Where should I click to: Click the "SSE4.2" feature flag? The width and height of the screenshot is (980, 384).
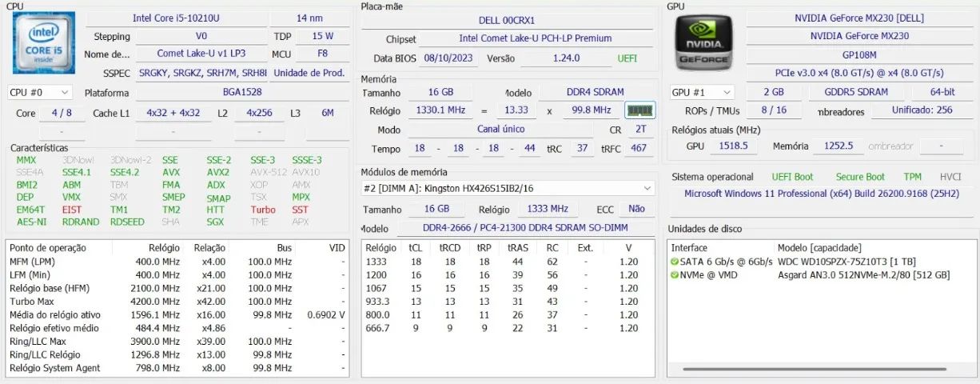124,172
